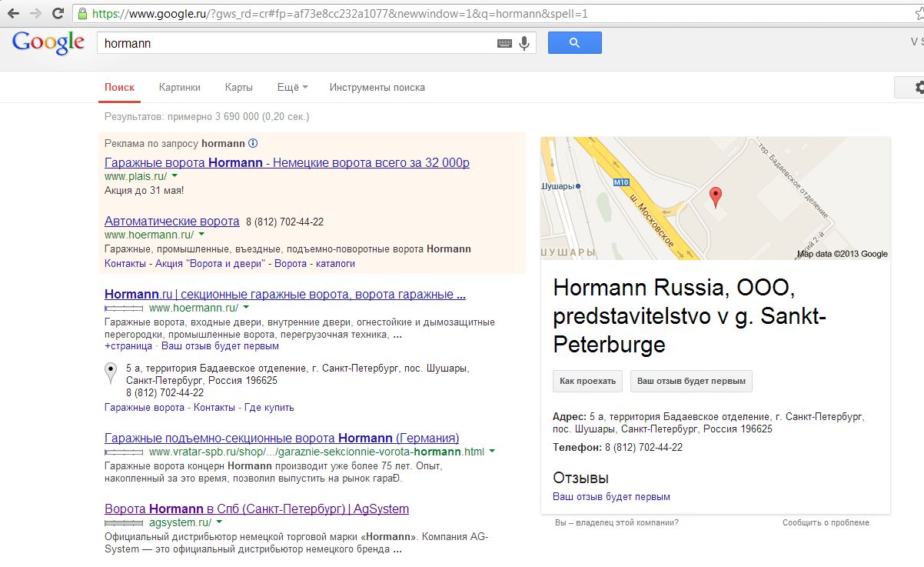This screenshot has height=567, width=924.
Task: Click Сообщить о проблеме
Action: pos(826,522)
